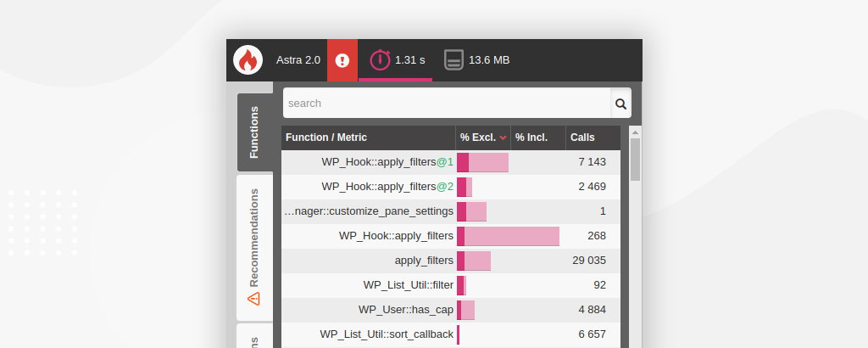This screenshot has height=348, width=868.
Task: Click the memory chip icon
Action: [x=453, y=60]
